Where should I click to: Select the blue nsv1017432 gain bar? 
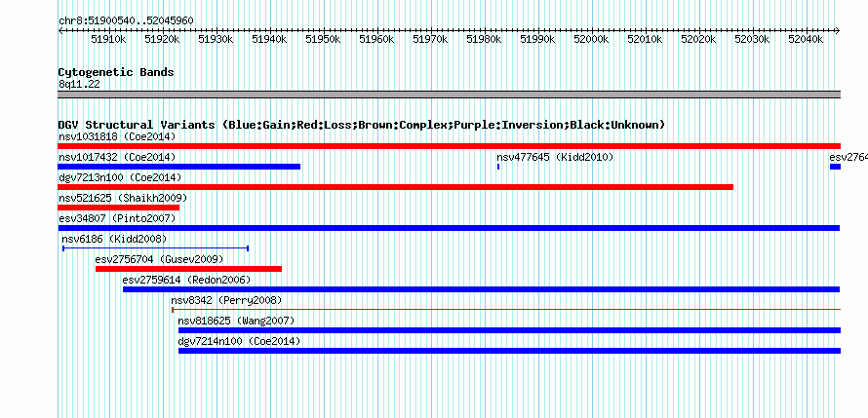pos(178,167)
